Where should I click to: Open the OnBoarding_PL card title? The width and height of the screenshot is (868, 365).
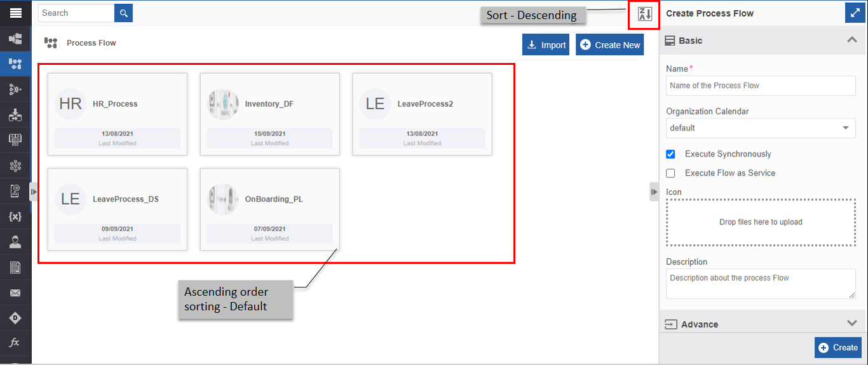click(x=274, y=199)
